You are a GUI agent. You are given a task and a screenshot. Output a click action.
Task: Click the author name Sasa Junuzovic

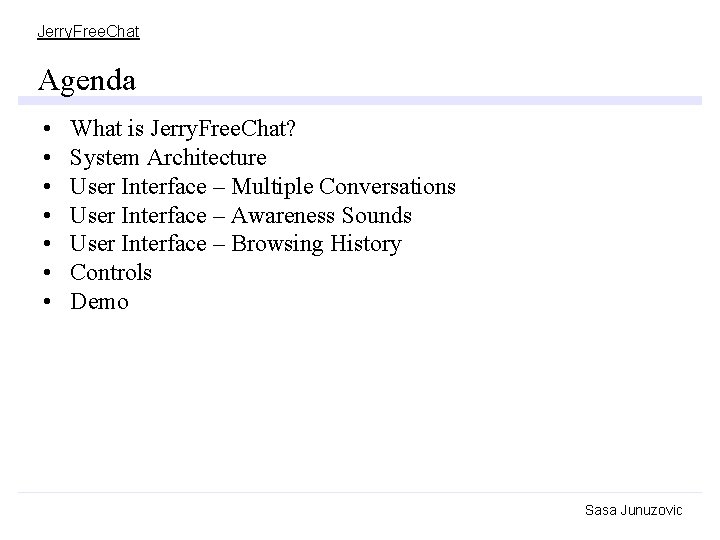point(633,510)
